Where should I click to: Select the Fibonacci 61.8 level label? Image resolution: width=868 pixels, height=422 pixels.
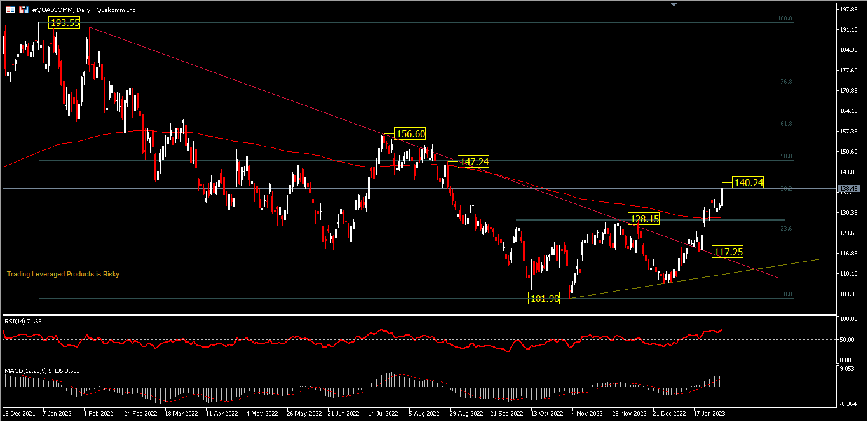(785, 124)
